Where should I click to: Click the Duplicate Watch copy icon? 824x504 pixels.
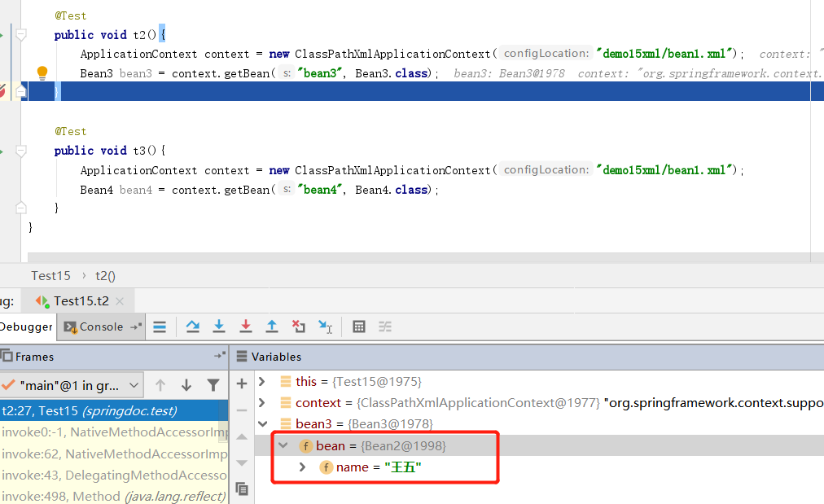(242, 489)
